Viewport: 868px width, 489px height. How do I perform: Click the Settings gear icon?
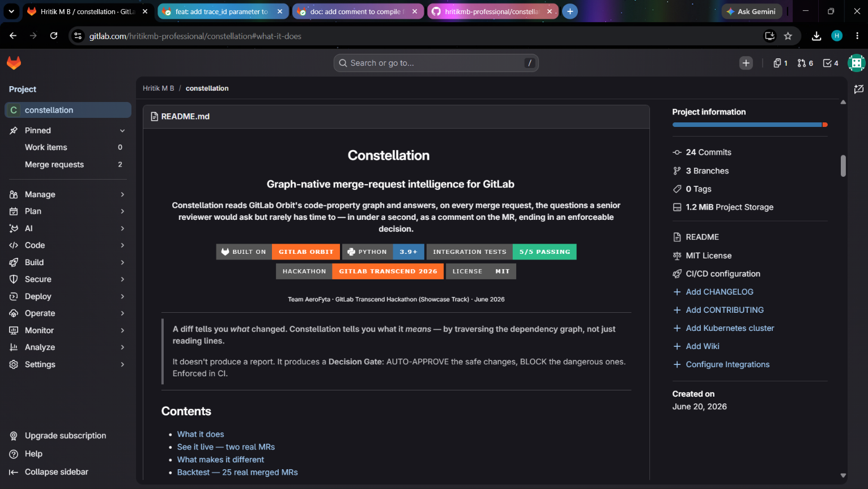pos(14,364)
